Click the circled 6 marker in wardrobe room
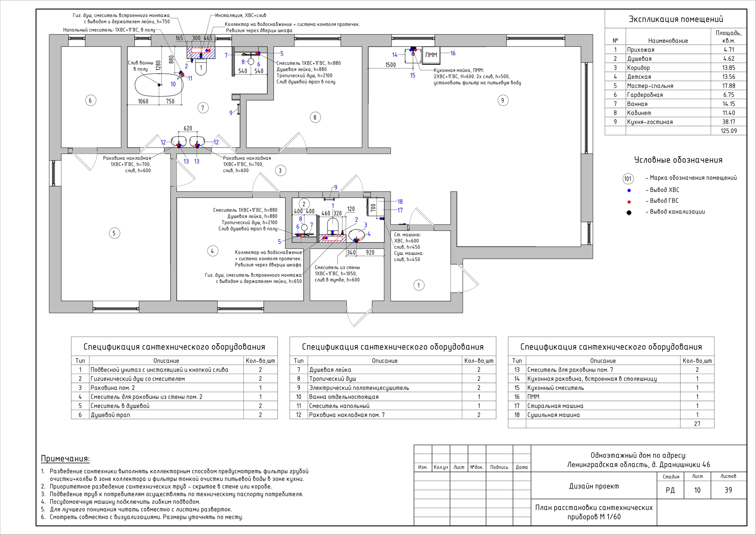The height and width of the screenshot is (535, 756). 91,100
